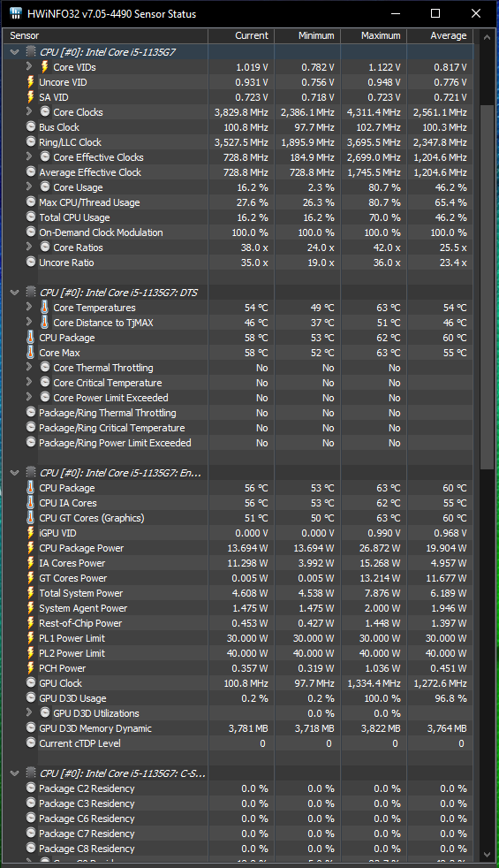
Task: Click the Average column header
Action: click(440, 35)
